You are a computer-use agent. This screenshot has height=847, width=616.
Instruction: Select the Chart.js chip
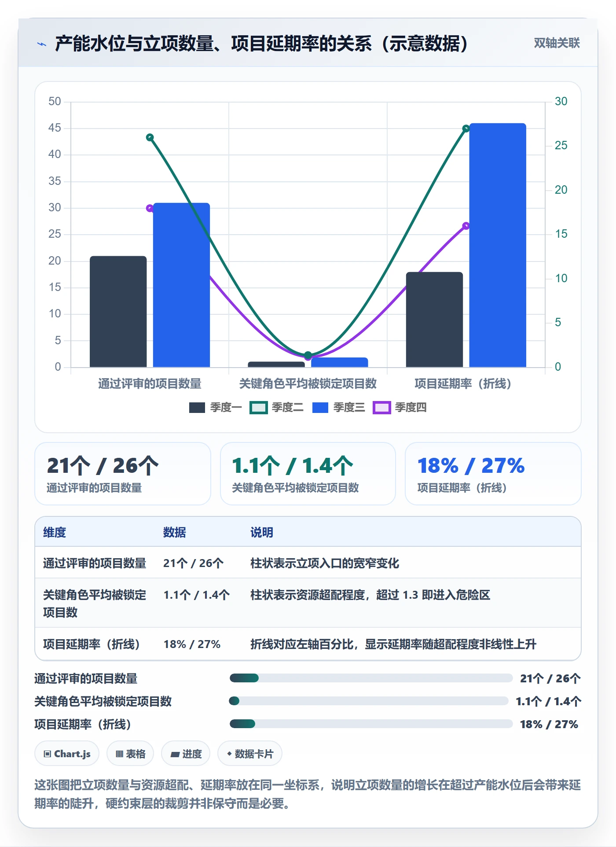[x=67, y=754]
